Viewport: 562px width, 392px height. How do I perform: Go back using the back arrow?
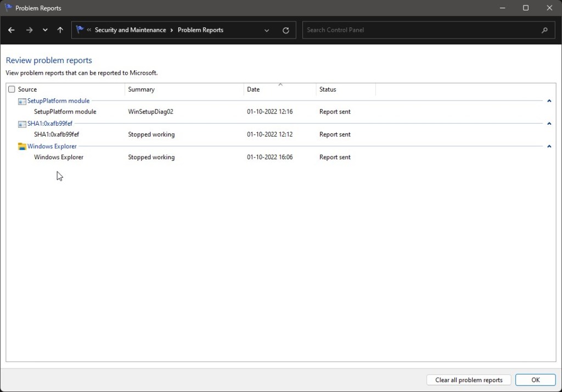[x=12, y=30]
